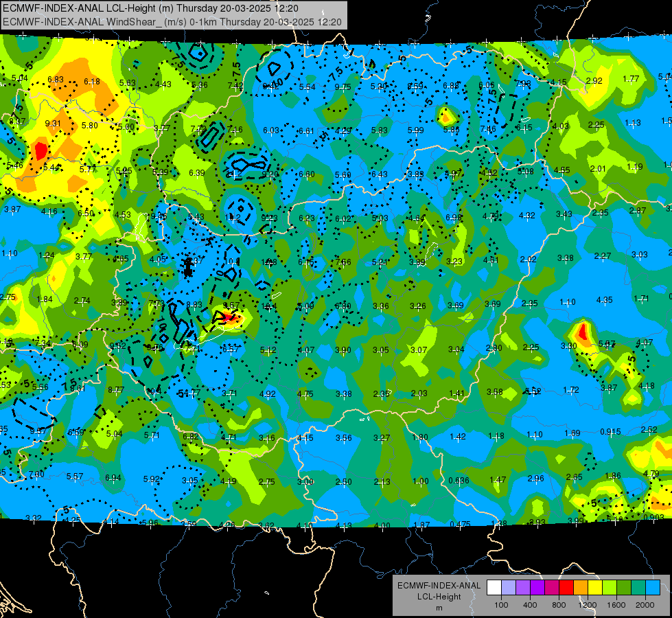Click the wind shear value 6.50

point(86,213)
